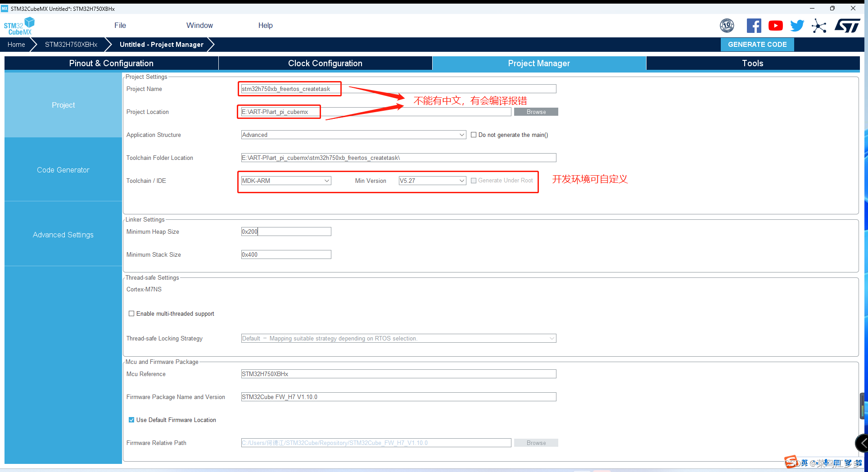Open the 10-year anniversary badge icon

click(x=727, y=26)
